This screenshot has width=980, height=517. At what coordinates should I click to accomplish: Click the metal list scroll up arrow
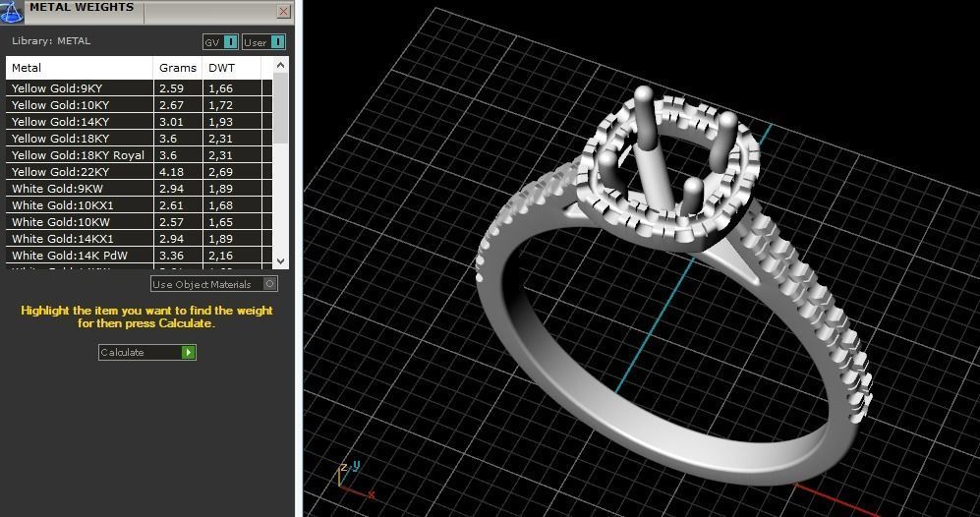[x=280, y=65]
